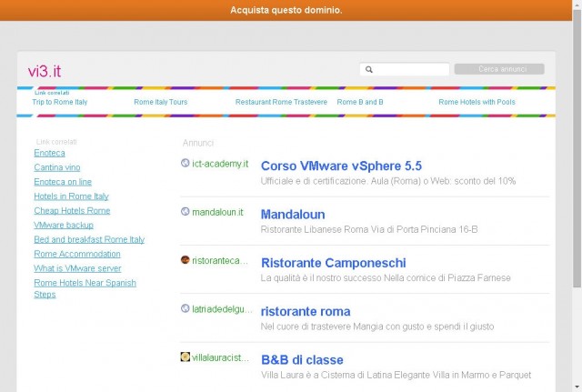Click the Cerca annunci button
The image size is (582, 392).
click(499, 69)
